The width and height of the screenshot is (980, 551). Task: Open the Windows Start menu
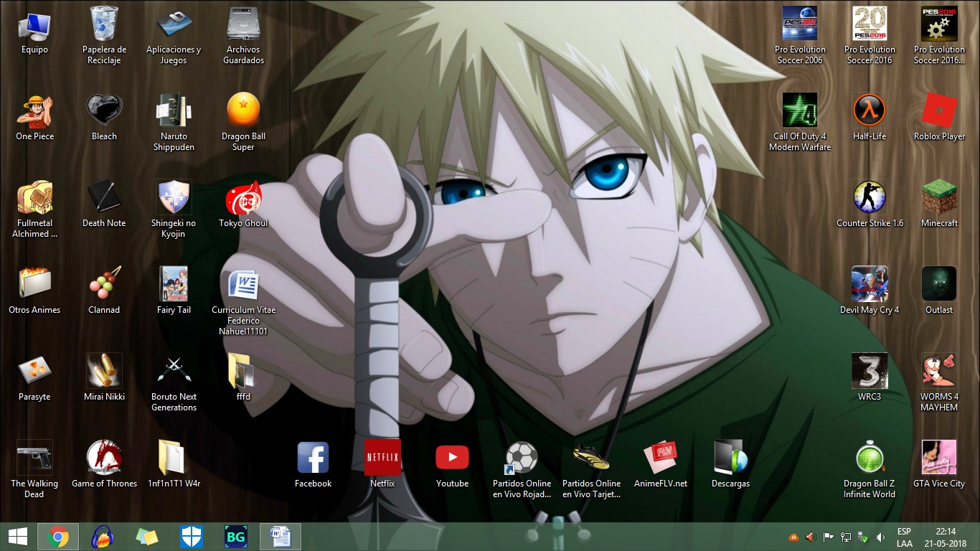pos(18,537)
